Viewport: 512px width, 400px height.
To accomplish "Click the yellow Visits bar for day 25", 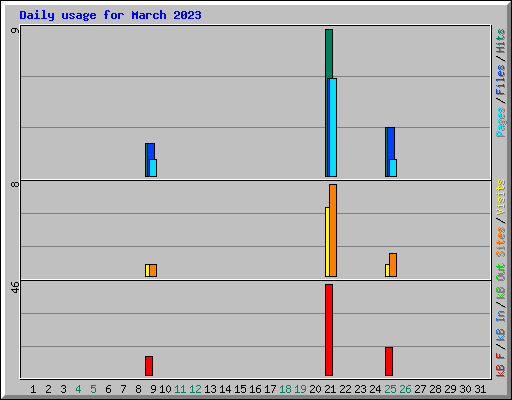I will 387,271.
